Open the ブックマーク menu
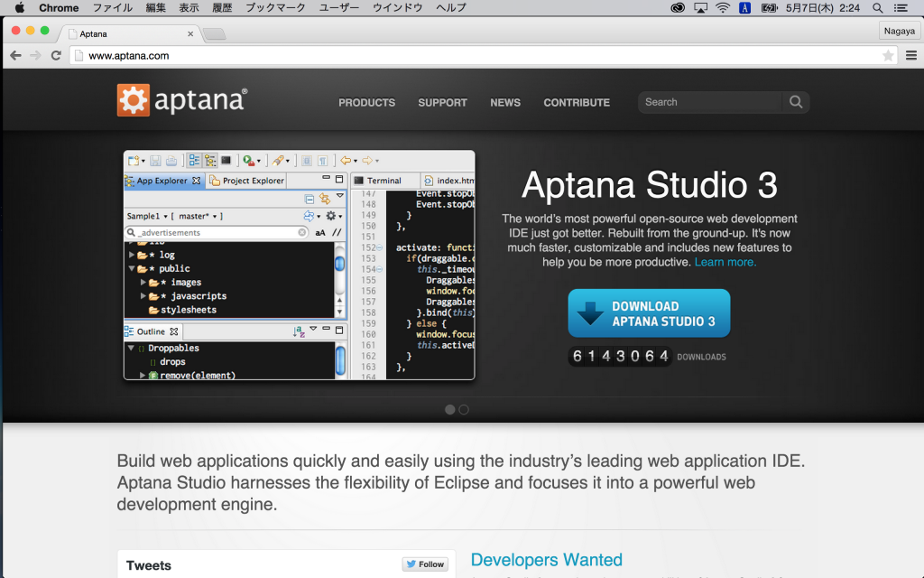The height and width of the screenshot is (578, 924). tap(275, 7)
